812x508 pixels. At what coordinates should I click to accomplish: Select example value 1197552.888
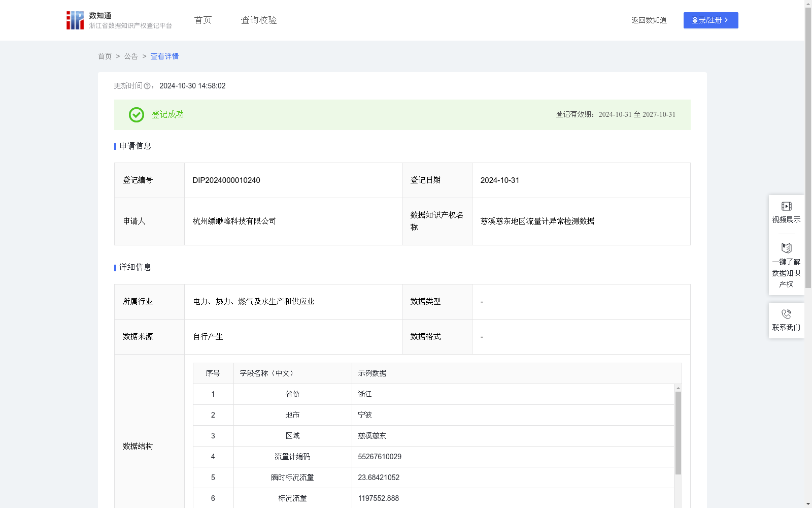coord(379,498)
